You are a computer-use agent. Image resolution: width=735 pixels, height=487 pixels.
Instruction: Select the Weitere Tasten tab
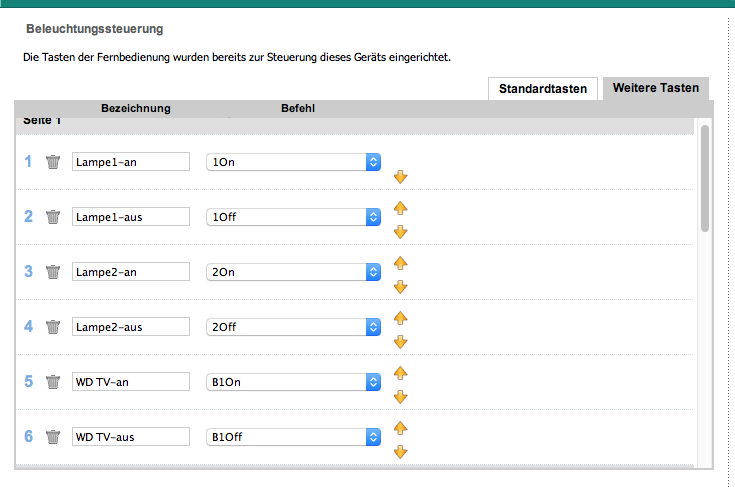[x=655, y=89]
